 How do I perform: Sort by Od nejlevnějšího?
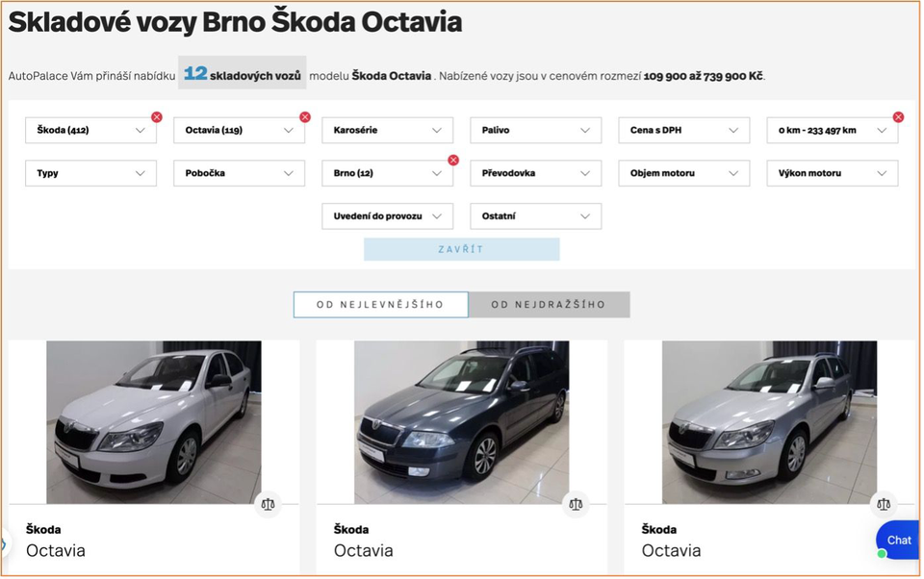click(x=380, y=305)
